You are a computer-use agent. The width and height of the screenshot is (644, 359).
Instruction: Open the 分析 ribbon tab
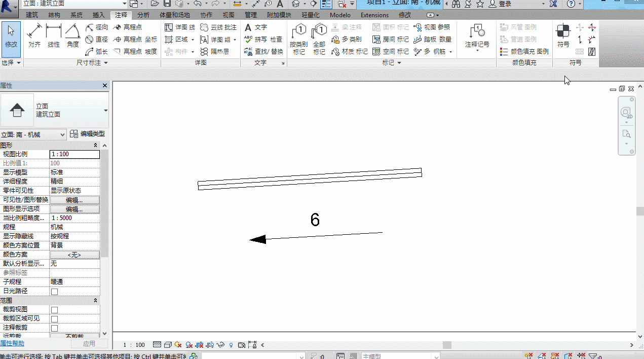tap(143, 15)
